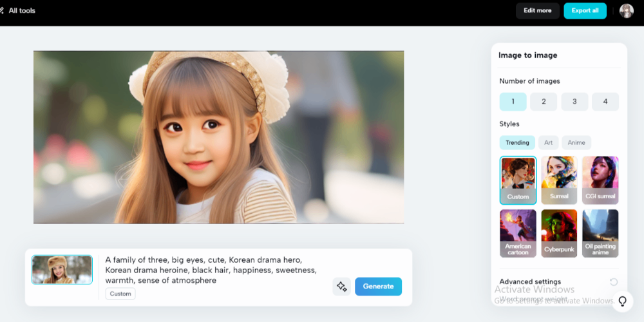
Task: Switch to Art styles tab
Action: pyautogui.click(x=548, y=142)
